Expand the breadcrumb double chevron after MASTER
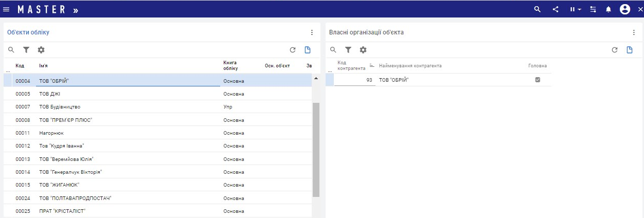Viewport: 644px width, 218px height. point(76,10)
